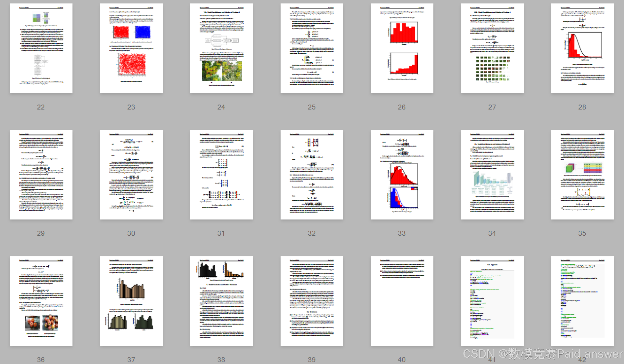Image resolution: width=624 pixels, height=364 pixels.
Task: Click page 35 with colored cube figure
Action: click(x=582, y=175)
